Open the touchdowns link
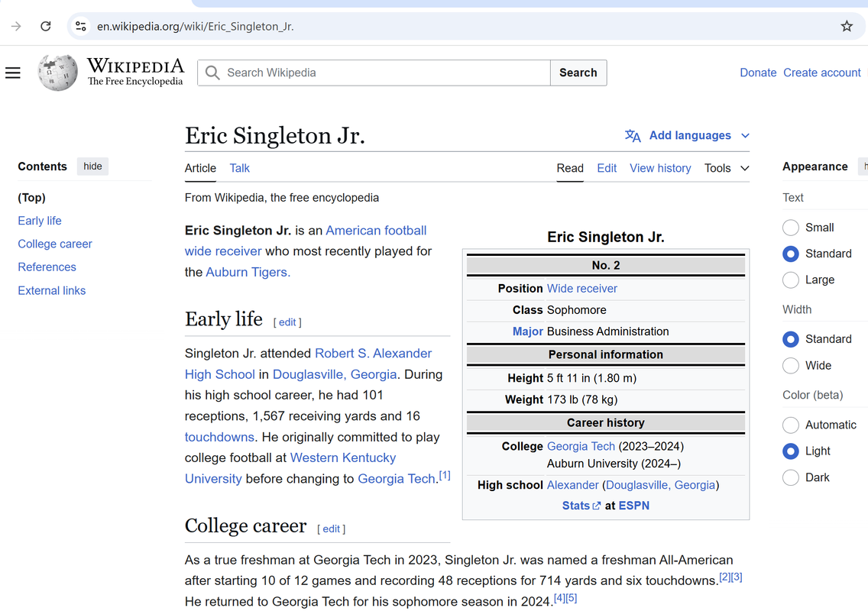The height and width of the screenshot is (611, 868). pos(219,437)
